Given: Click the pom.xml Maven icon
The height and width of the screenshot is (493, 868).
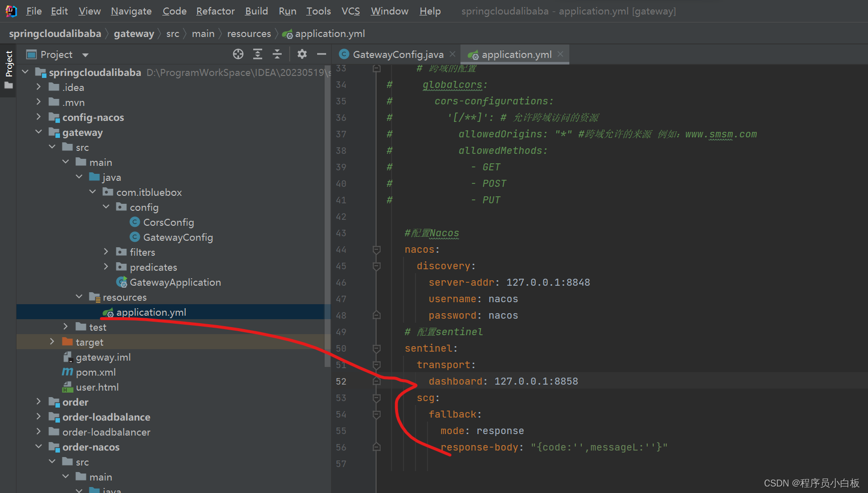Looking at the screenshot, I should (67, 372).
